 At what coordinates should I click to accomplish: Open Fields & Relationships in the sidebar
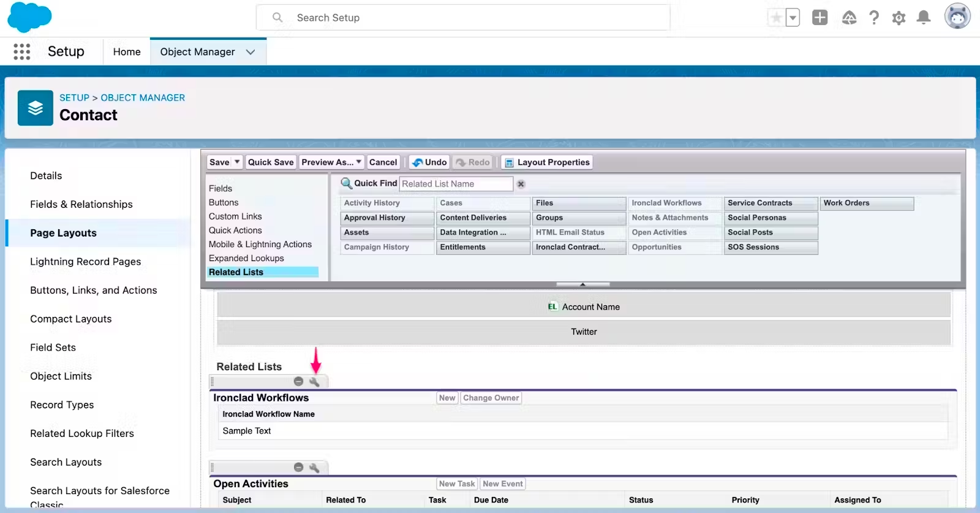(x=81, y=205)
